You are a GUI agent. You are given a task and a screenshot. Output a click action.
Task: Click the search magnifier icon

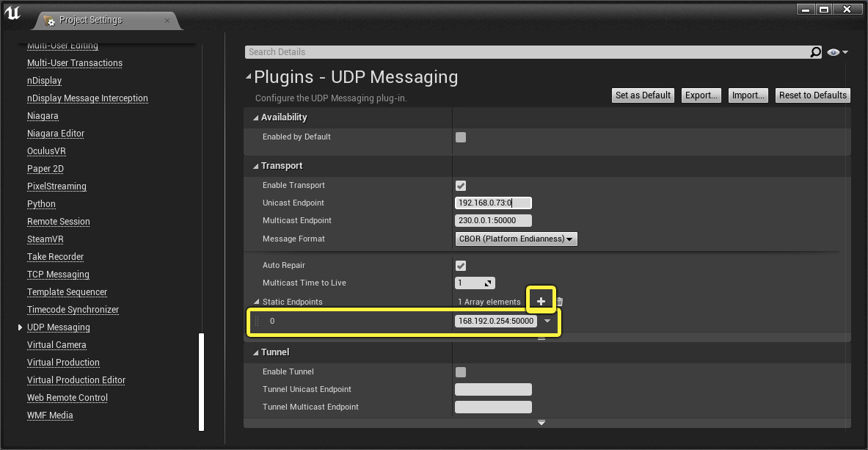coord(815,52)
